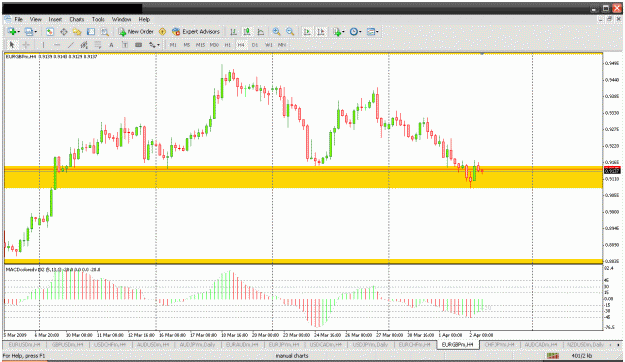Expand the Periods clock dropdown
The width and height of the screenshot is (625, 362).
click(360, 32)
